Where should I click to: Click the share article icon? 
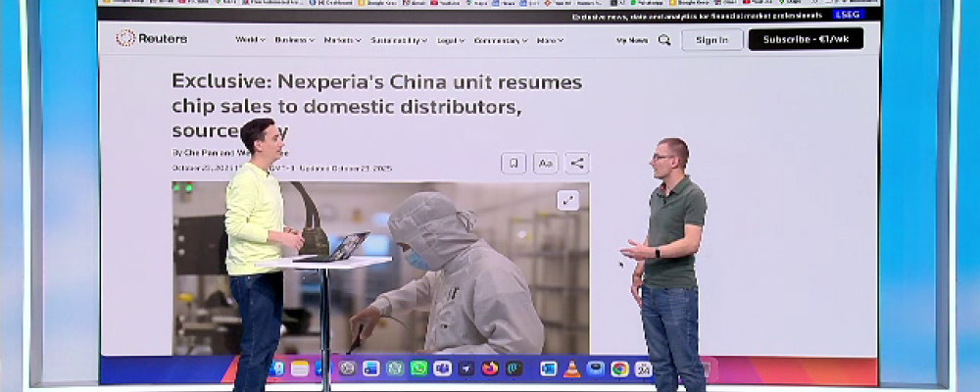coord(577,164)
